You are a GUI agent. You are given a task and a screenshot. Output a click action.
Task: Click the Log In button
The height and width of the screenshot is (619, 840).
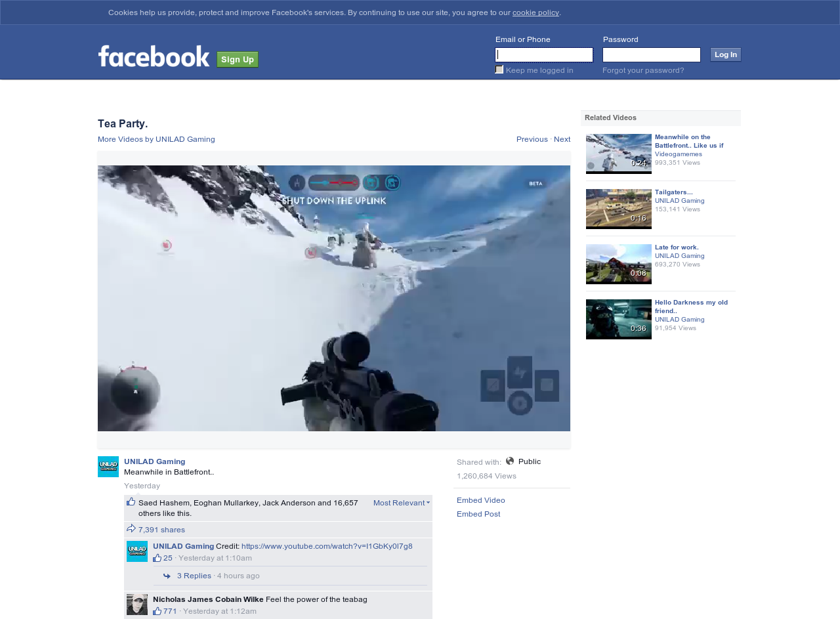[726, 54]
